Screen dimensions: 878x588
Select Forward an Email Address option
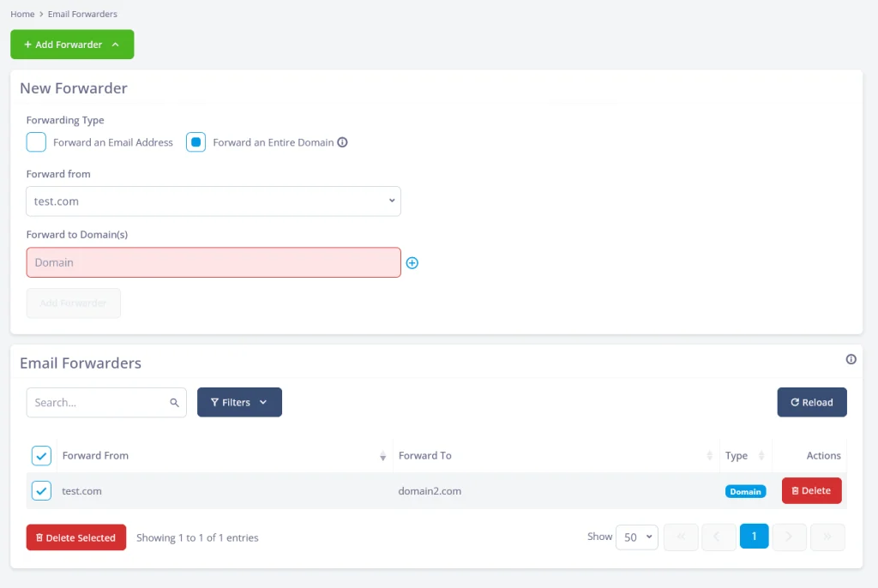pyautogui.click(x=36, y=142)
